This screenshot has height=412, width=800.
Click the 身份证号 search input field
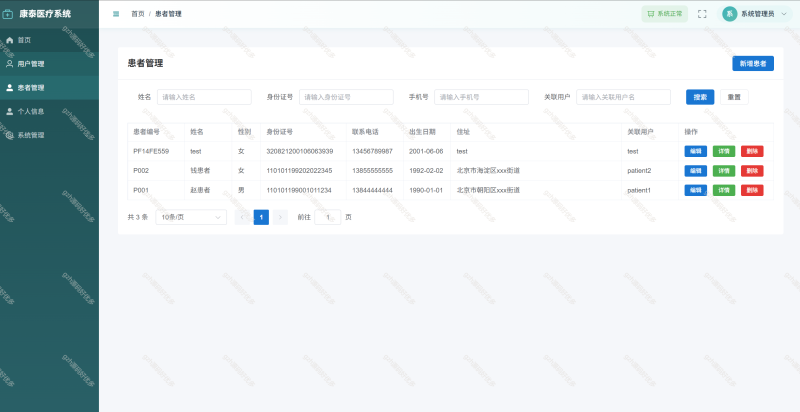346,97
